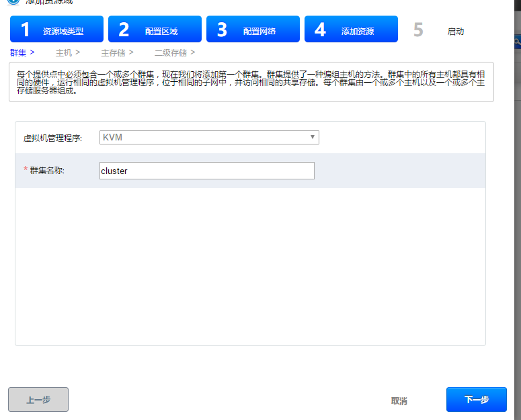Screen dimensions: 521x420
Task: Click the add-zone dialog title icon
Action: 13,2
